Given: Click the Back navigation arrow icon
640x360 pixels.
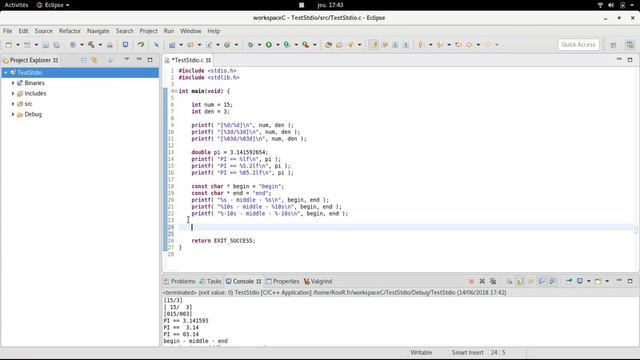Looking at the screenshot, I should coord(469,44).
